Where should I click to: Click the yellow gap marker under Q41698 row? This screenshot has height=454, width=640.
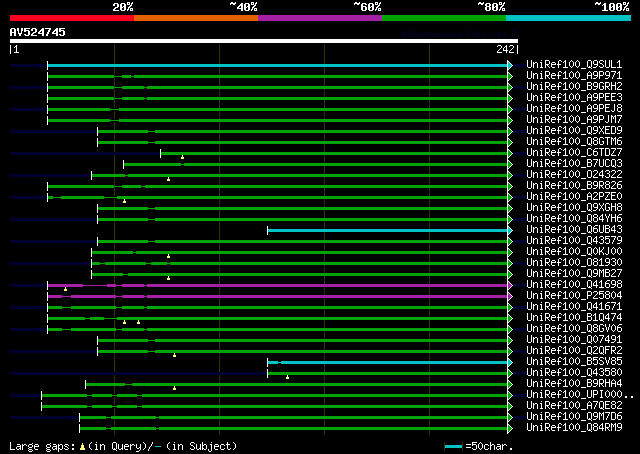pos(65,289)
